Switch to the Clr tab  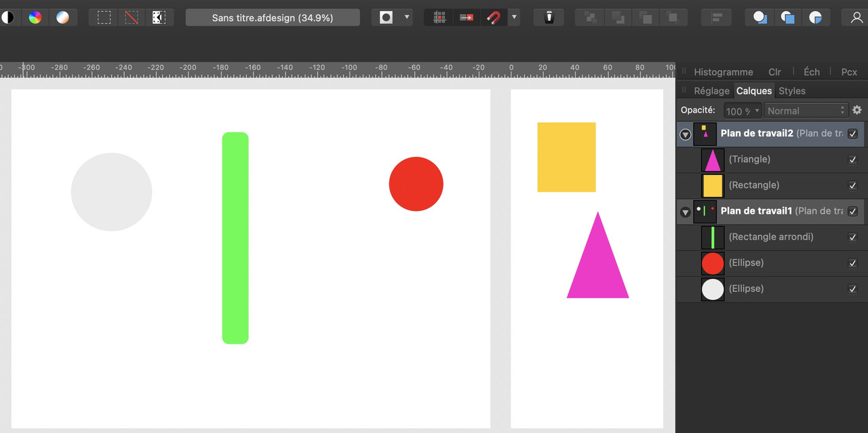pos(774,72)
